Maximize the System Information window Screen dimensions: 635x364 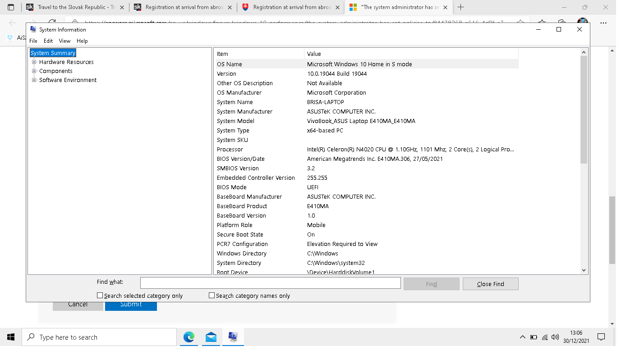(x=558, y=29)
